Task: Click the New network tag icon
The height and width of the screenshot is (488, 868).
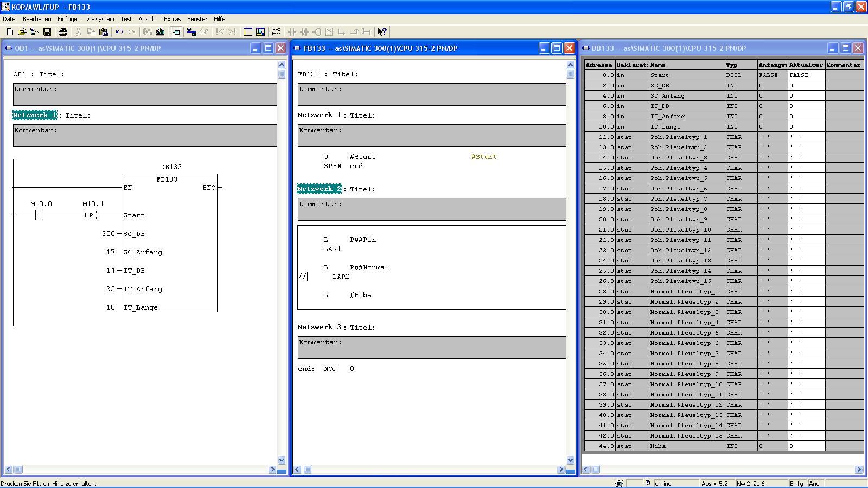Action: 176,32
